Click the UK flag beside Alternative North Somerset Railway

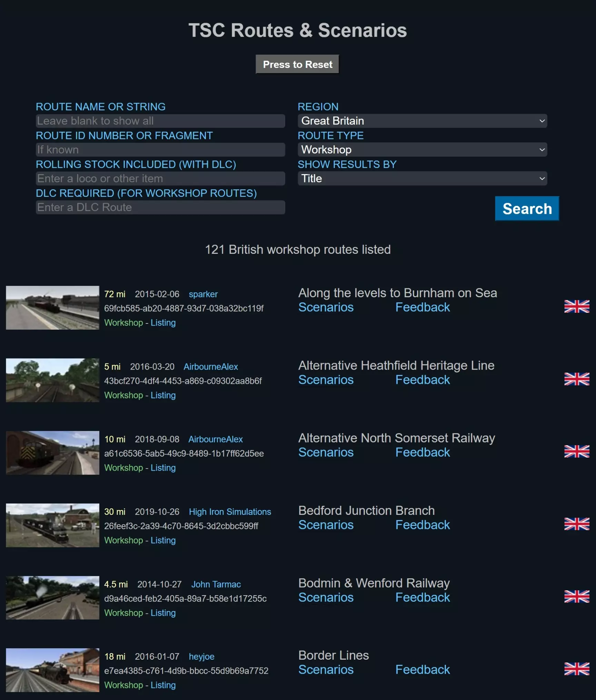pyautogui.click(x=577, y=451)
